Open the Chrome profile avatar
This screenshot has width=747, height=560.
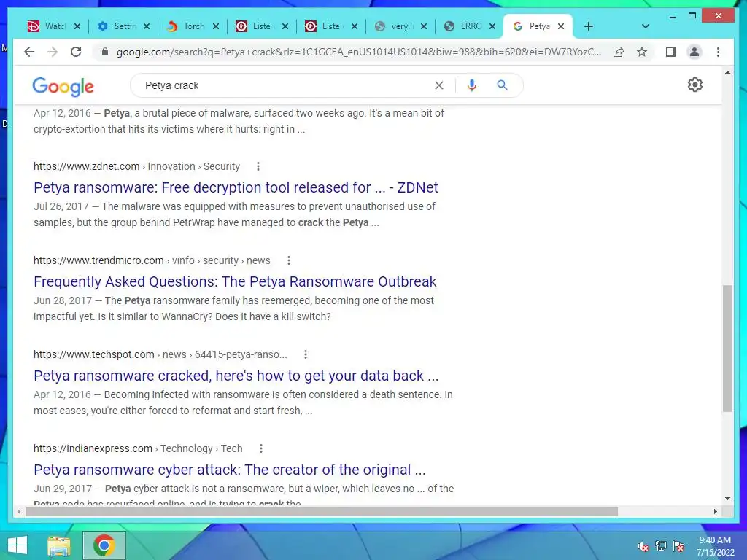pyautogui.click(x=694, y=52)
